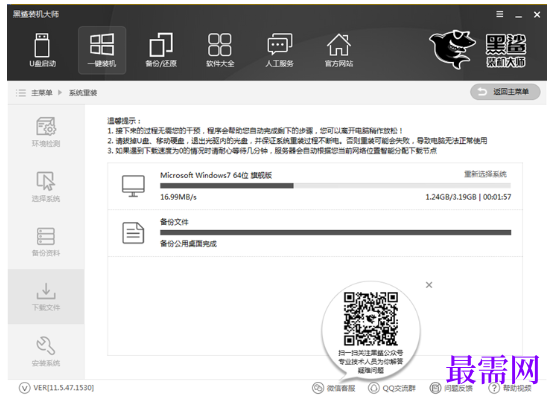
Task: Open 帮助视频 in status bar
Action: coord(510,388)
